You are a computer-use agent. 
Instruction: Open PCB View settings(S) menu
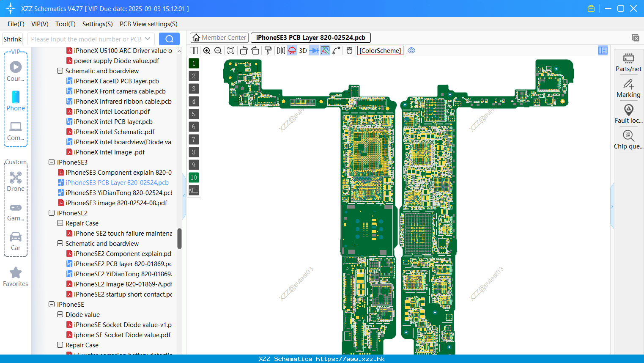point(148,24)
